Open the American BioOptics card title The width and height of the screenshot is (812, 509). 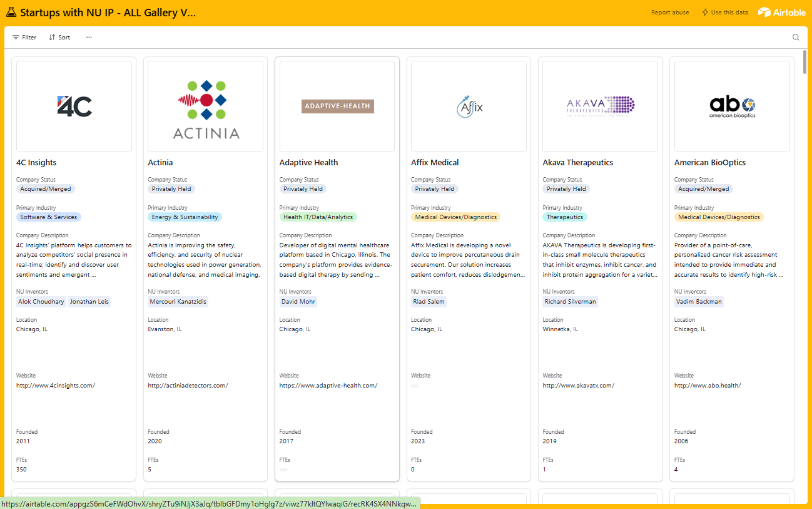[x=710, y=163]
